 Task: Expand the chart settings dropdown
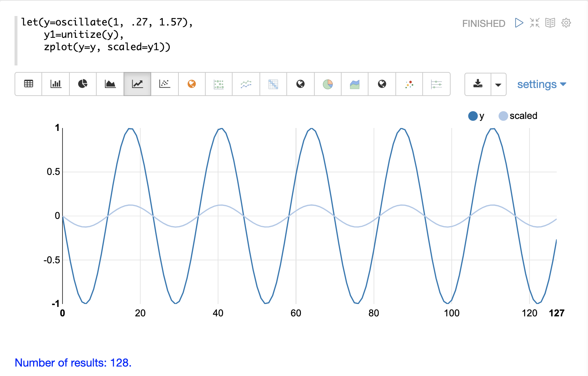pos(541,84)
